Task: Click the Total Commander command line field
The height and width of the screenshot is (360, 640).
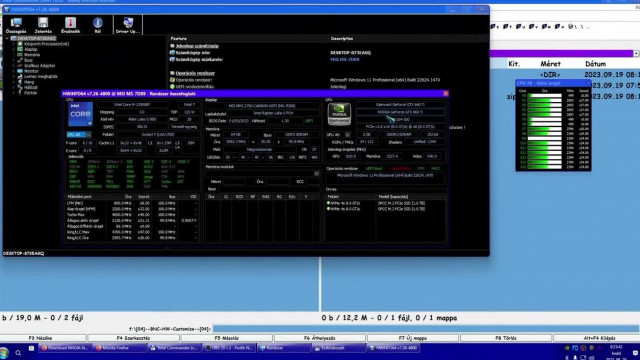Action: point(426,329)
